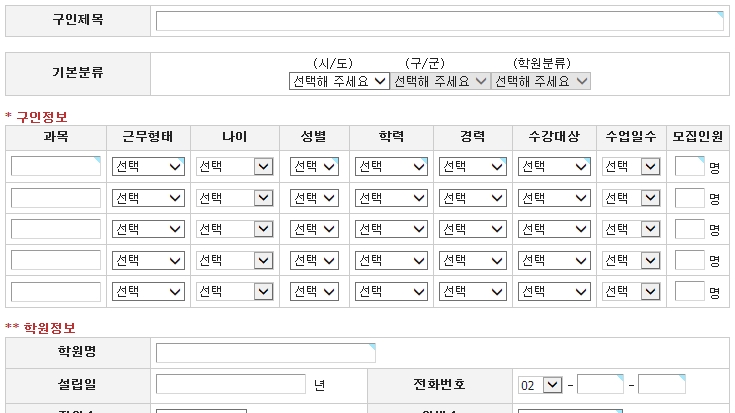The image size is (735, 413).
Task: Open fifth row 근무형태 dropdown
Action: [x=148, y=292]
